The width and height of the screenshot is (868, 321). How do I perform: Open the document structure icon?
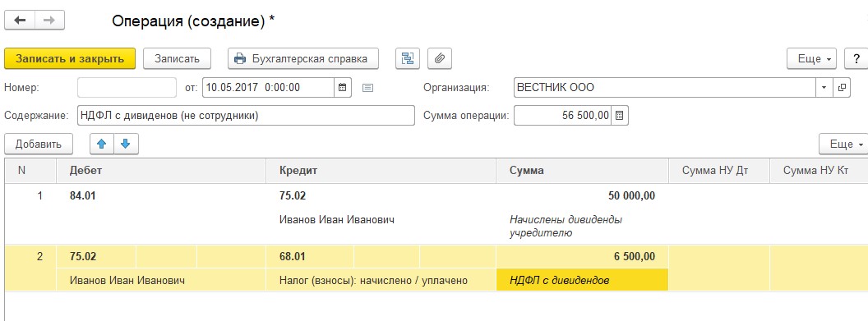[x=408, y=58]
